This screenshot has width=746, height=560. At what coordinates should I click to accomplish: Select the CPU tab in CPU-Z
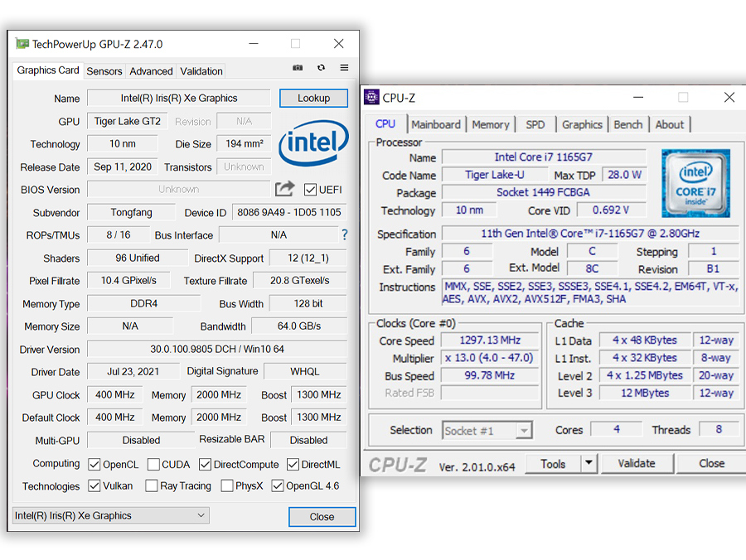tap(385, 123)
